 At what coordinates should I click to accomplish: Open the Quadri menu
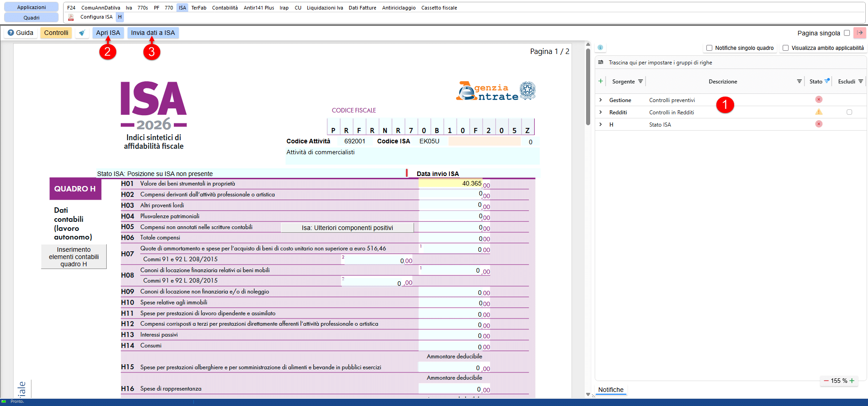tap(31, 18)
